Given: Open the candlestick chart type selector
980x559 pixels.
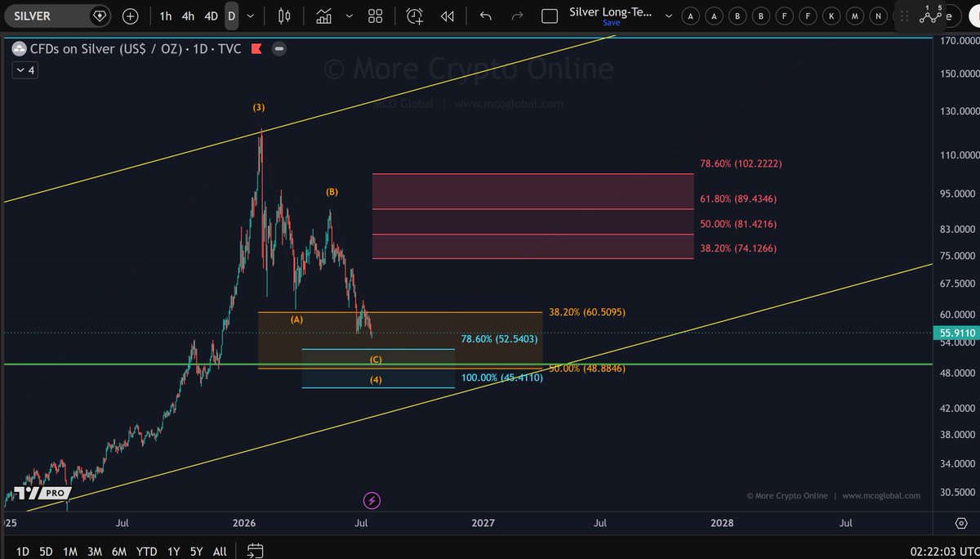Looking at the screenshot, I should pos(284,16).
